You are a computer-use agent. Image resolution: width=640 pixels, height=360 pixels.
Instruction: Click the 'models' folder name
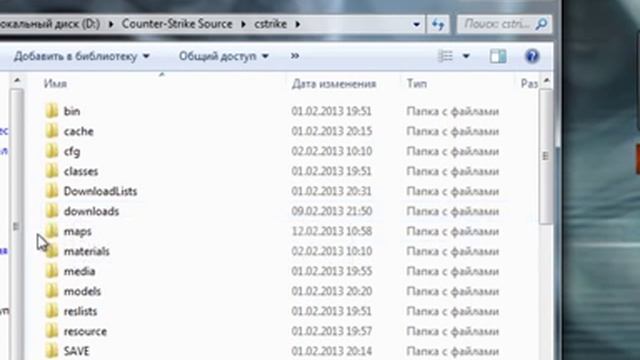click(82, 291)
